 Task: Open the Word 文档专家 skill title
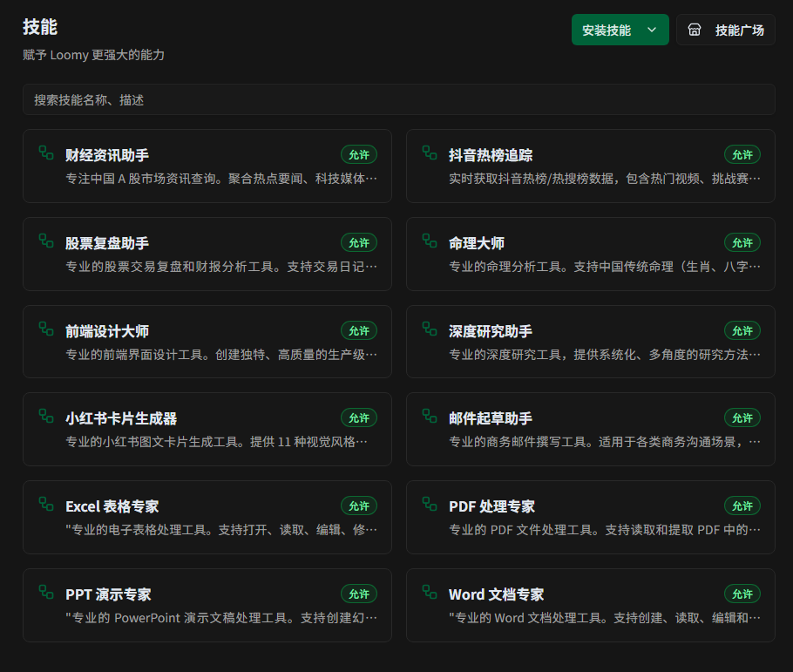496,594
